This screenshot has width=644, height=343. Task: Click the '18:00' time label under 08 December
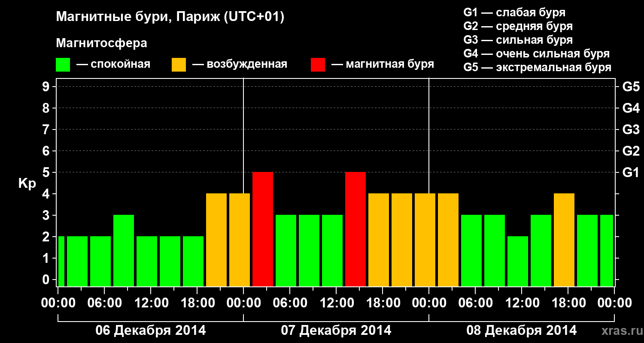(568, 303)
